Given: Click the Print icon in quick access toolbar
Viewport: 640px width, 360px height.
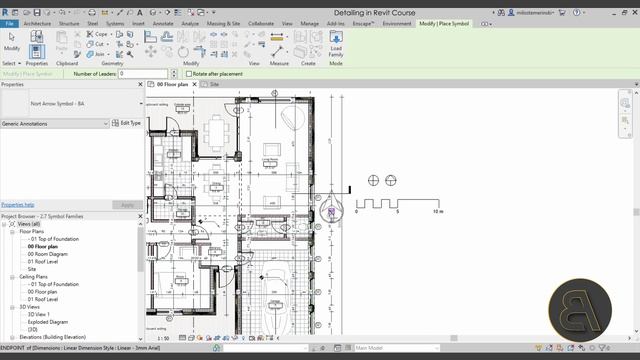Looking at the screenshot, I should click(x=92, y=13).
